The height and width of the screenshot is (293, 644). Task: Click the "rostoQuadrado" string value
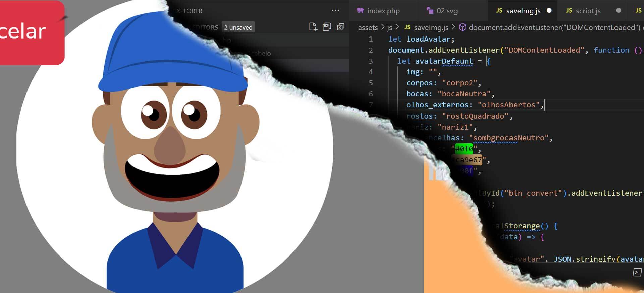(x=475, y=116)
